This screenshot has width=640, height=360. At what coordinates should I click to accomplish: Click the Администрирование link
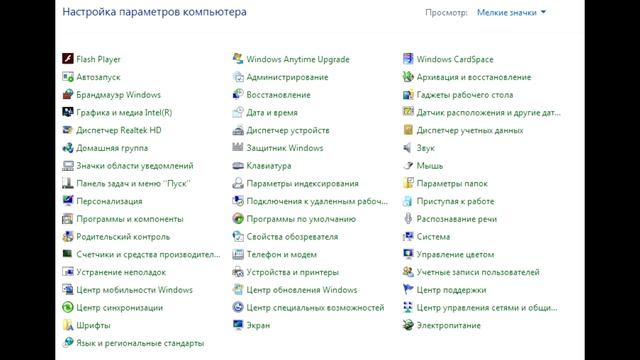click(287, 77)
